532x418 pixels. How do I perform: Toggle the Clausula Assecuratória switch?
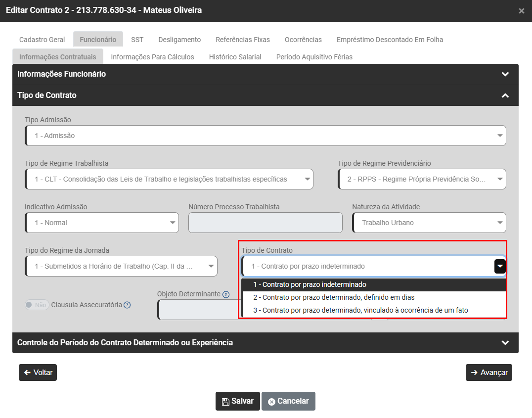click(37, 305)
